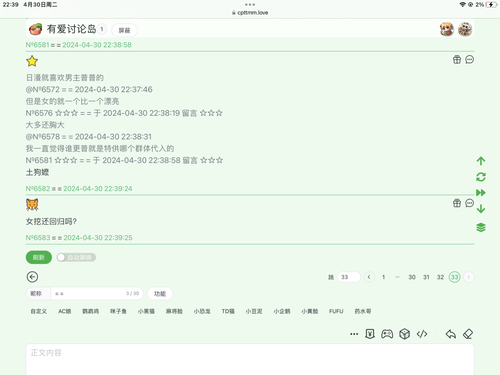Viewport: 500px width, 375px height.
Task: Click the green fast-forward icon
Action: 481,193
